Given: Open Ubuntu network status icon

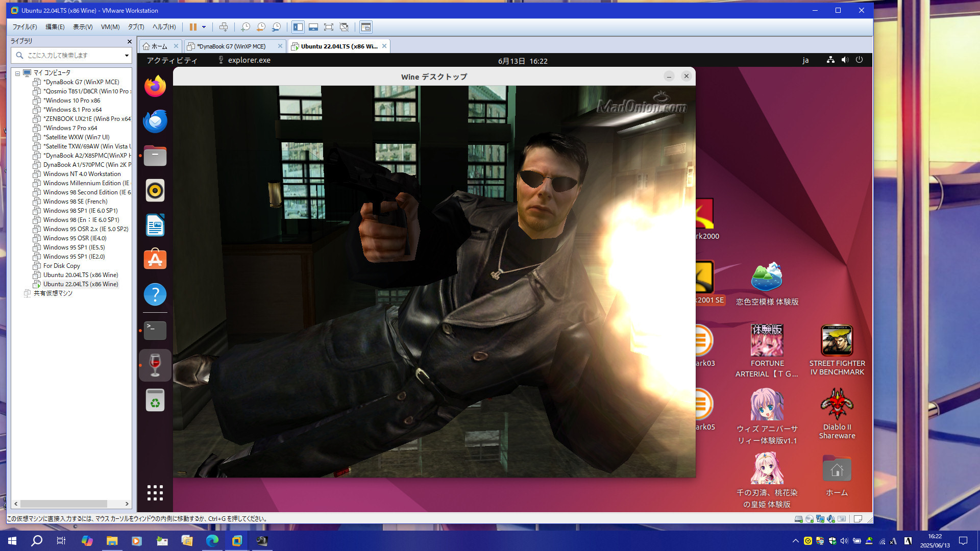Looking at the screenshot, I should tap(830, 60).
